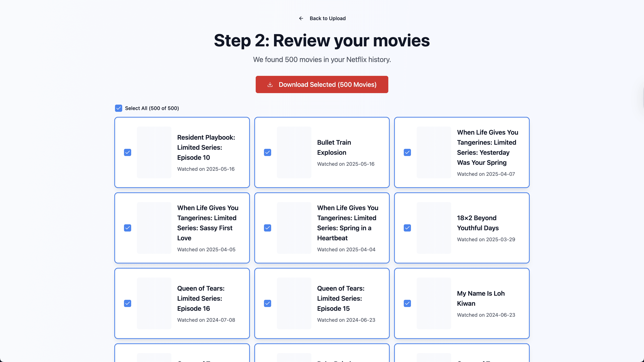The height and width of the screenshot is (362, 644).
Task: Click the 18×2 Beyond Youthful Days title
Action: click(x=478, y=223)
